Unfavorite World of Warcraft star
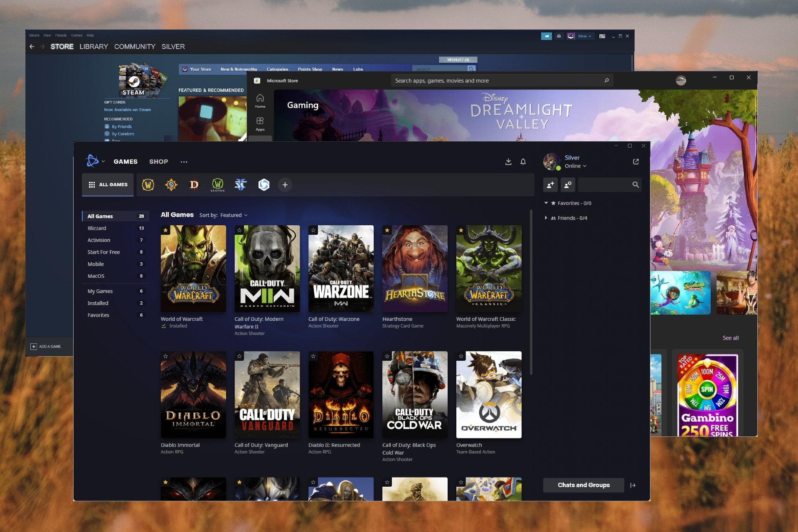 point(165,230)
